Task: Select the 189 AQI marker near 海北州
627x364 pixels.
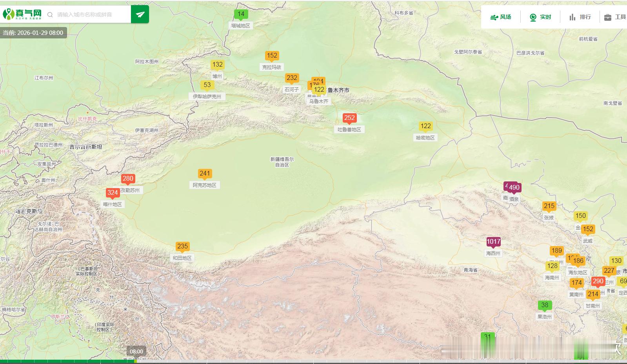Action: point(556,251)
